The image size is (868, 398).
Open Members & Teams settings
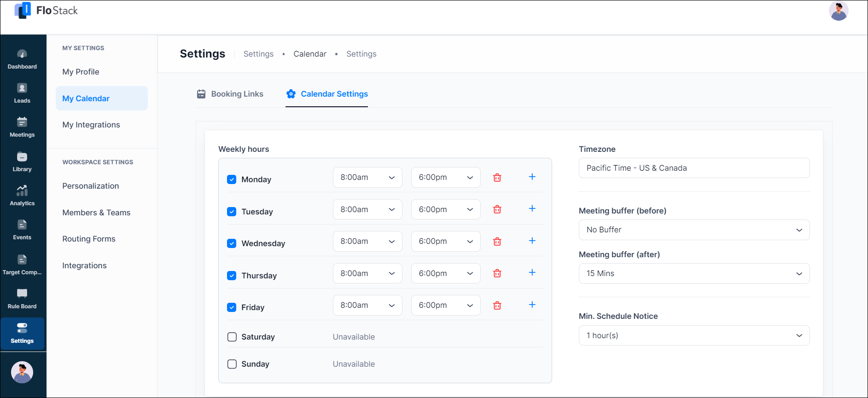(96, 213)
